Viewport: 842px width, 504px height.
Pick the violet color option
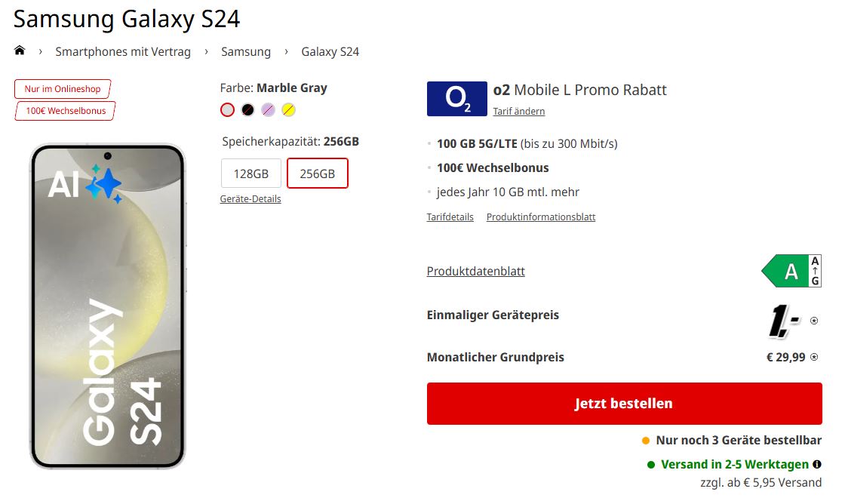tap(268, 110)
